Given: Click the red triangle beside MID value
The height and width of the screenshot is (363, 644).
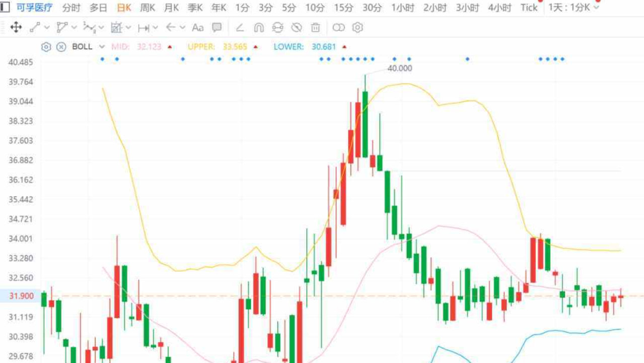Looking at the screenshot, I should pyautogui.click(x=170, y=47).
